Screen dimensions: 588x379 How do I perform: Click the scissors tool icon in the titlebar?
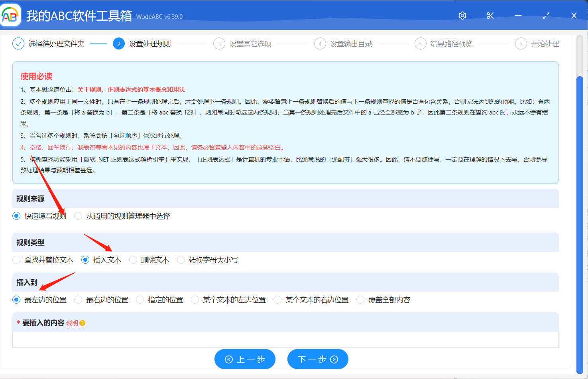pos(490,15)
